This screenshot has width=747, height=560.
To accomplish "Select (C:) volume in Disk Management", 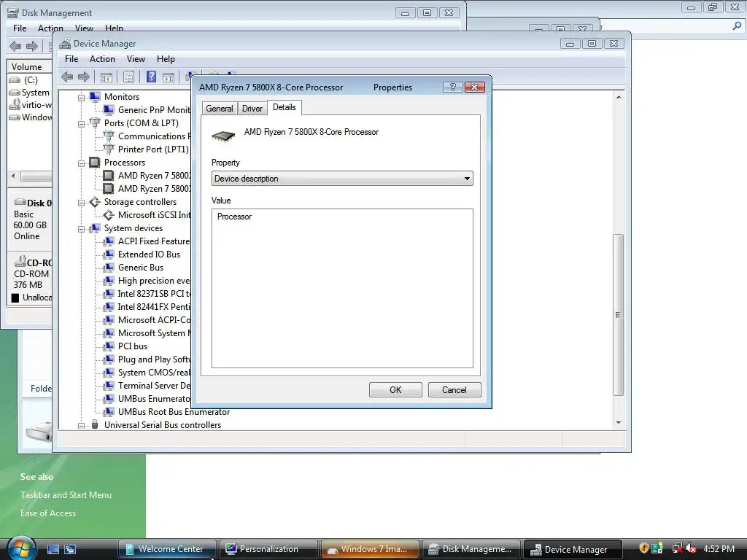I will pos(31,80).
